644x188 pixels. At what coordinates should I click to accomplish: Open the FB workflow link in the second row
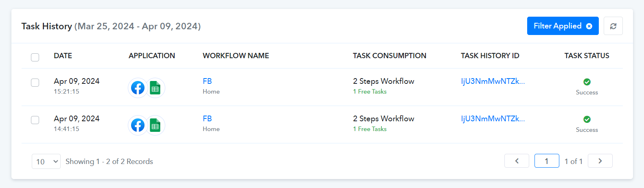click(207, 118)
